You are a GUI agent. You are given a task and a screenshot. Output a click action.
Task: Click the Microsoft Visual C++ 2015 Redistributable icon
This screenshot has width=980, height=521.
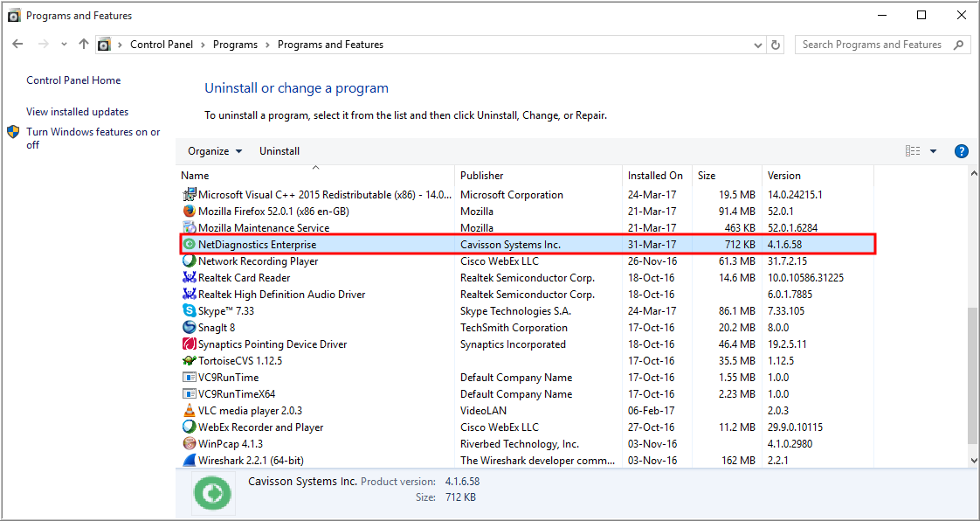[189, 195]
